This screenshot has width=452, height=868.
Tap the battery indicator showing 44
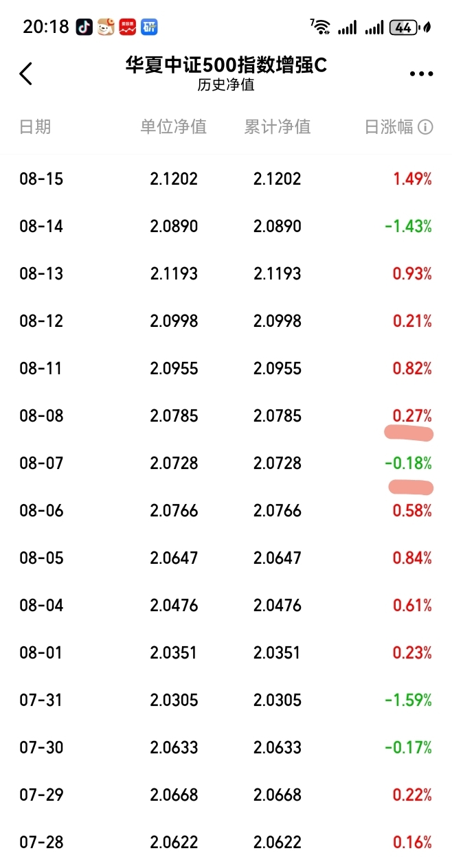click(x=405, y=27)
